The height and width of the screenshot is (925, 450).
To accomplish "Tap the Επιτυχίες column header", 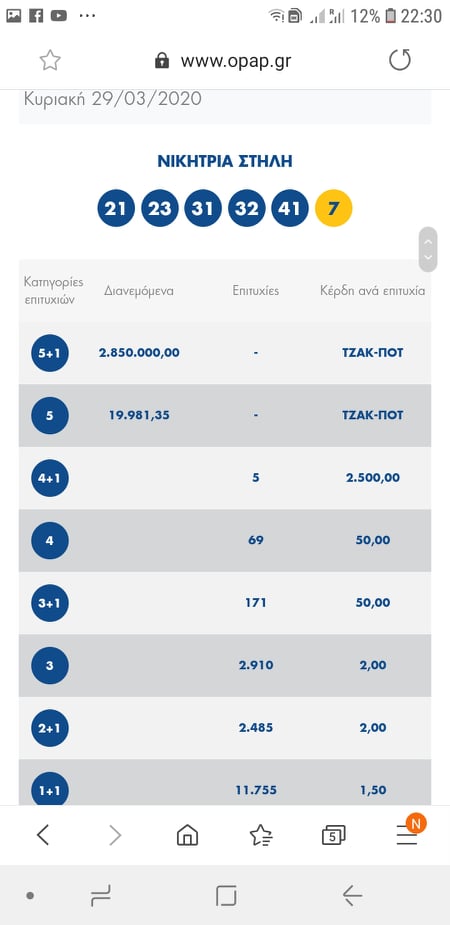I will coord(255,290).
